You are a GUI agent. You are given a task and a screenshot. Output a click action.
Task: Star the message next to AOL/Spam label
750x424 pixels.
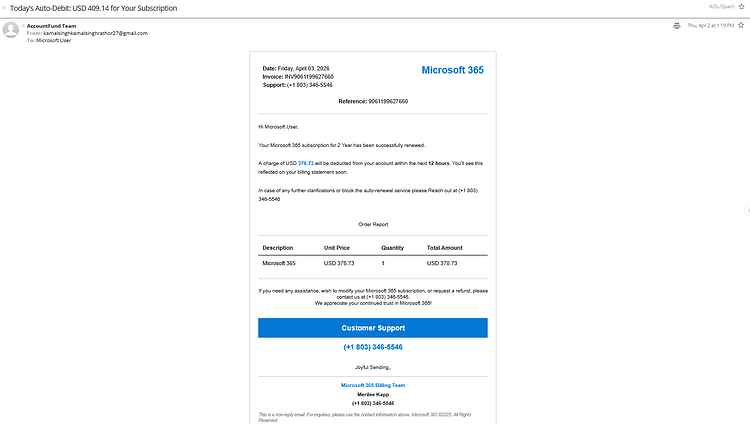click(741, 6)
